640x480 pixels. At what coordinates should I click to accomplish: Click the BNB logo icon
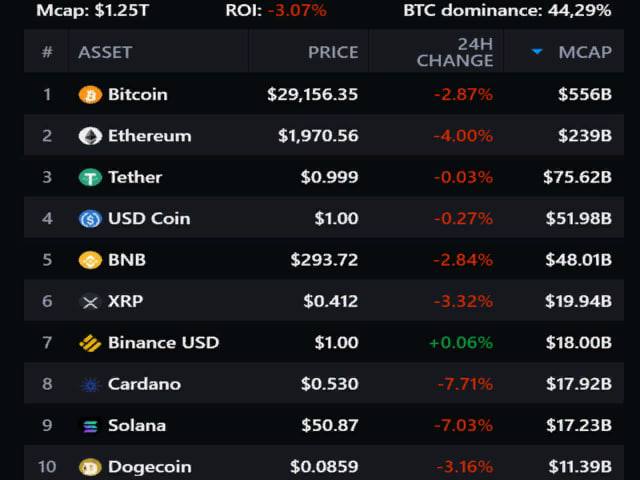[90, 260]
